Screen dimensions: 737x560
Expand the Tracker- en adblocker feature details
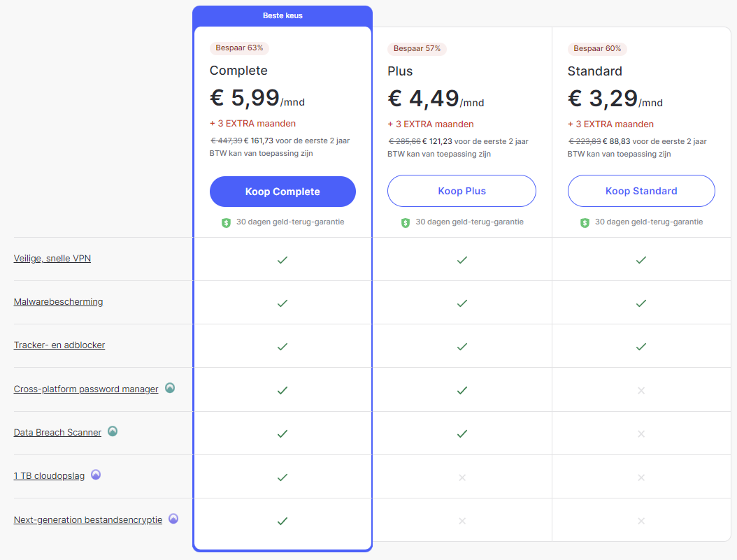59,345
